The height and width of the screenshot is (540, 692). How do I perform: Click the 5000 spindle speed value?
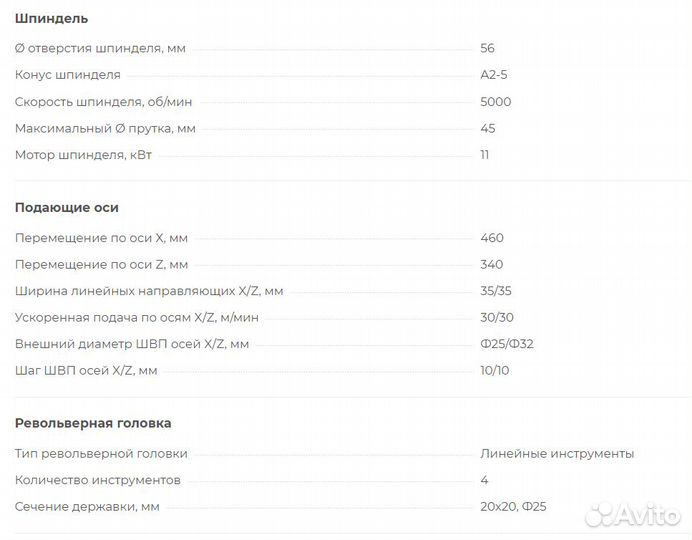click(x=495, y=102)
